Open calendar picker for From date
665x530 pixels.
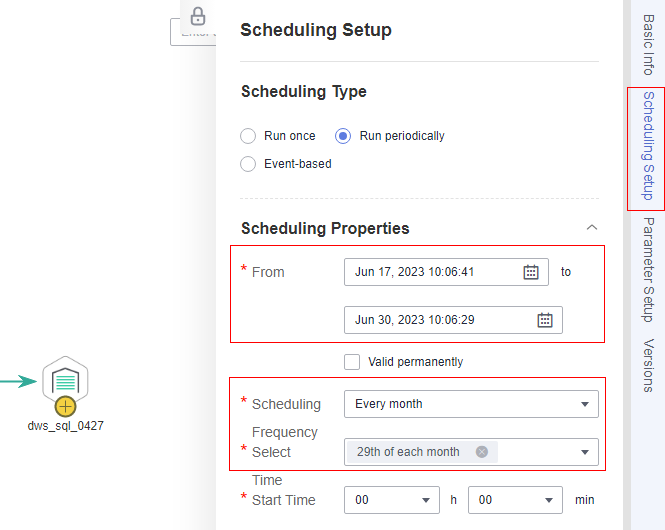(x=531, y=272)
